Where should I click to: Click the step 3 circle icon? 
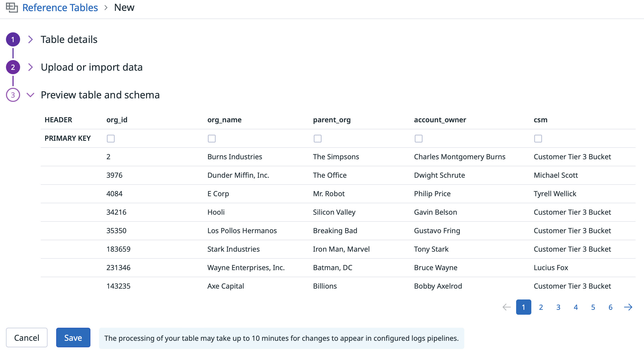[13, 95]
